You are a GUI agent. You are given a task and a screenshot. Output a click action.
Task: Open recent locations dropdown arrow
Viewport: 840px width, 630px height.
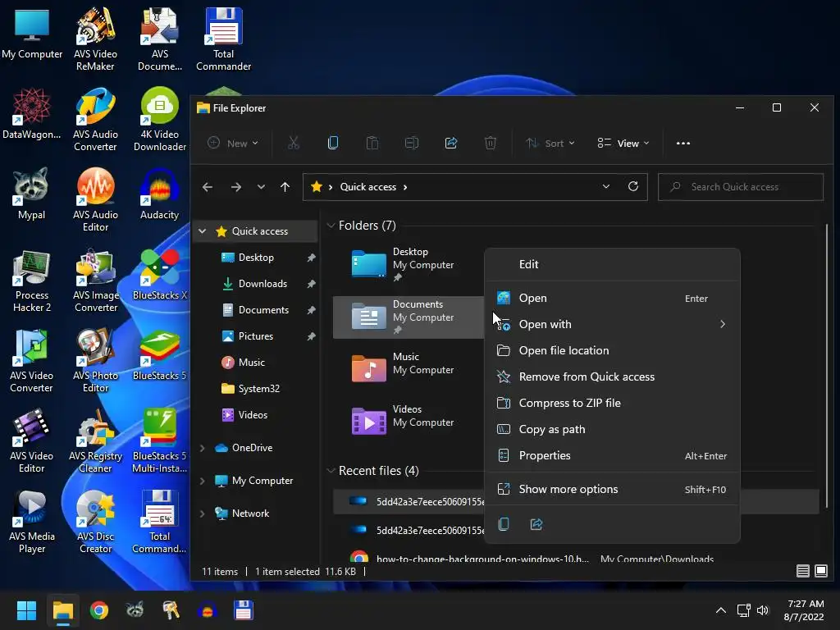(x=261, y=187)
